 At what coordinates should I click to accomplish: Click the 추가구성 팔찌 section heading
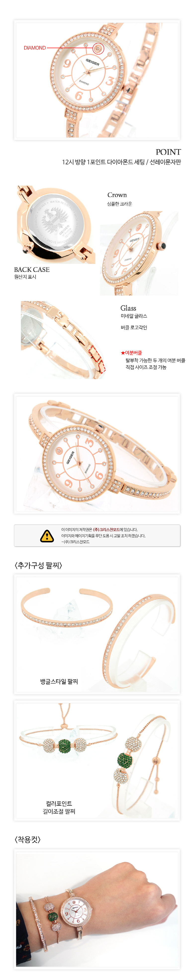[38, 565]
